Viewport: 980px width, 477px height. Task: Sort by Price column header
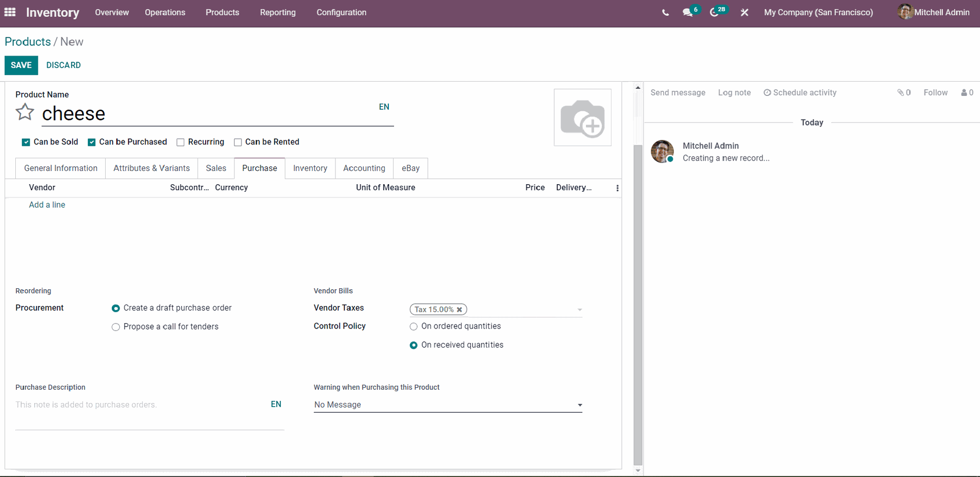point(535,188)
